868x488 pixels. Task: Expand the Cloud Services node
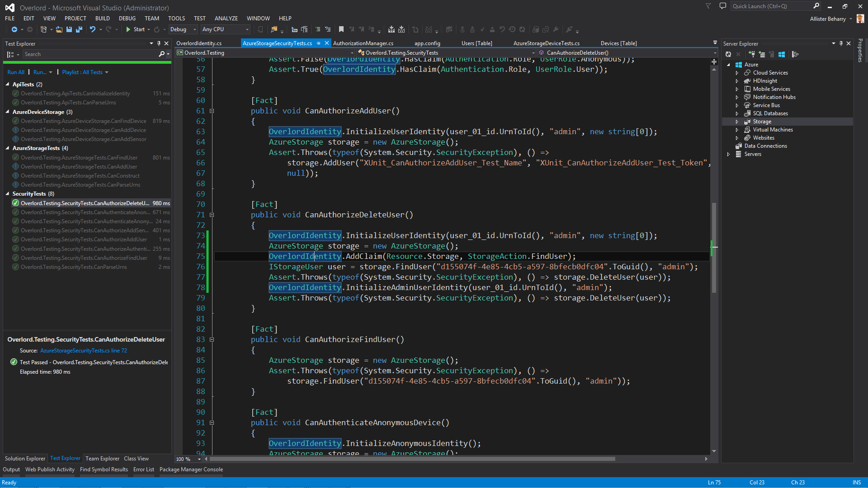[x=737, y=73]
